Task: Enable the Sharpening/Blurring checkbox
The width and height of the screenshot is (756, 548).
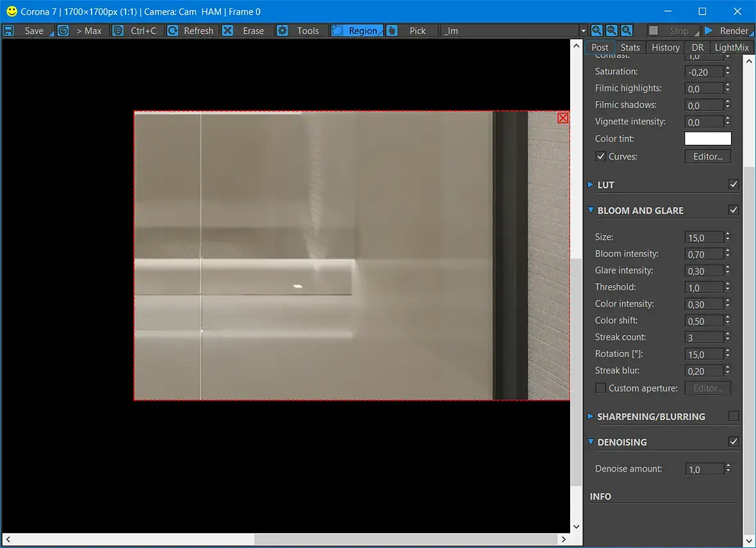Action: [x=734, y=416]
